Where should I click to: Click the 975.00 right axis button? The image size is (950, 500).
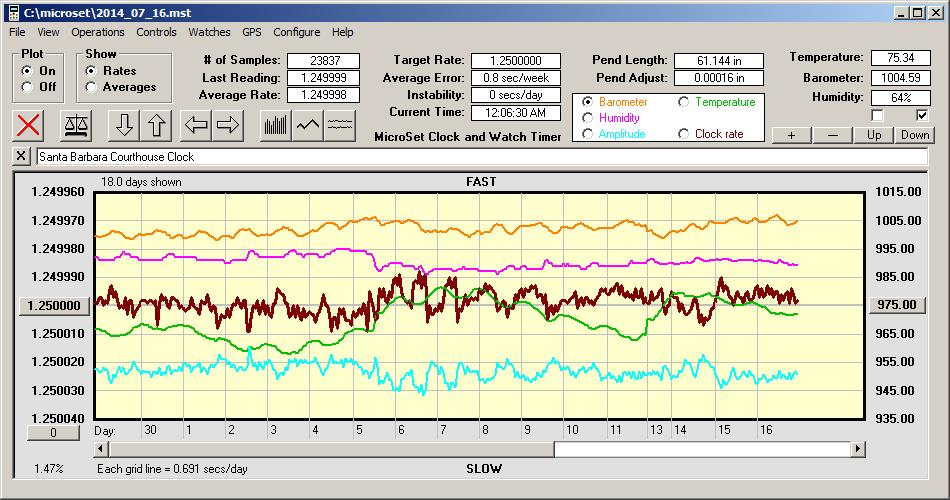pos(898,305)
